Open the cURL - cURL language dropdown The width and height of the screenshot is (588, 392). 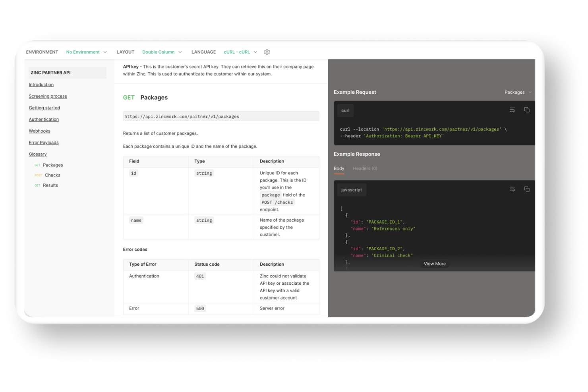240,52
